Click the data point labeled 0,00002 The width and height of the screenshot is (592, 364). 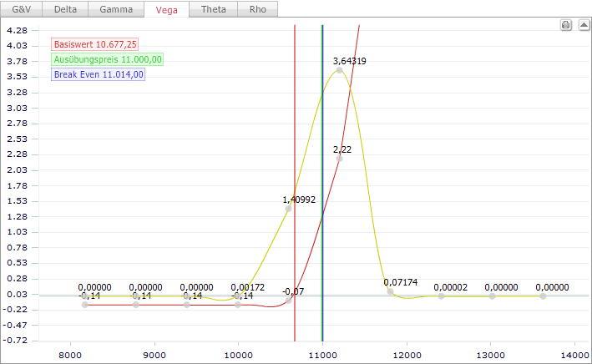coord(441,296)
